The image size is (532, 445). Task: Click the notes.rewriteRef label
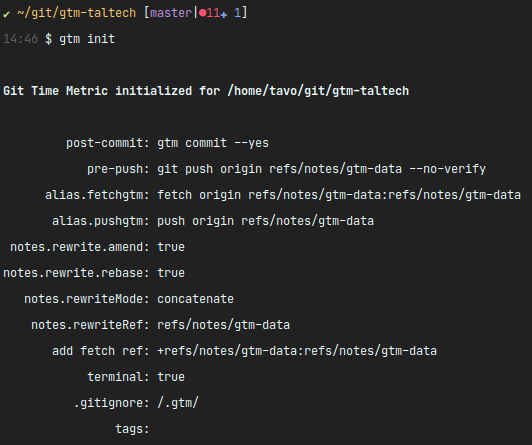click(x=90, y=325)
